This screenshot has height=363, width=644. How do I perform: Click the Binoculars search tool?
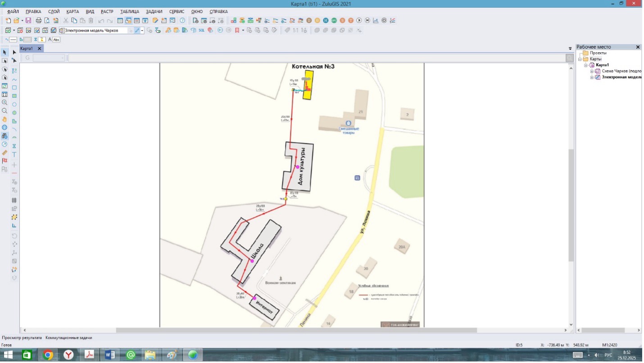[x=5, y=136]
